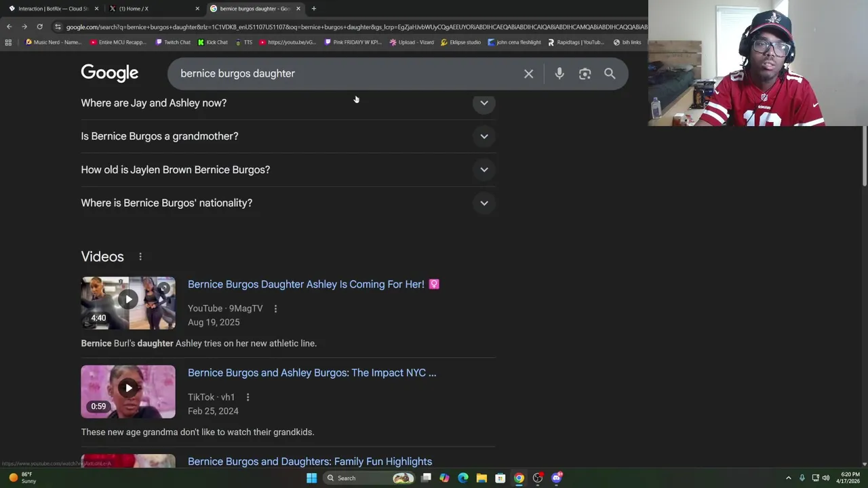The height and width of the screenshot is (488, 868).
Task: Expand 'Where are Jay and Ashley now?'
Action: (x=288, y=103)
